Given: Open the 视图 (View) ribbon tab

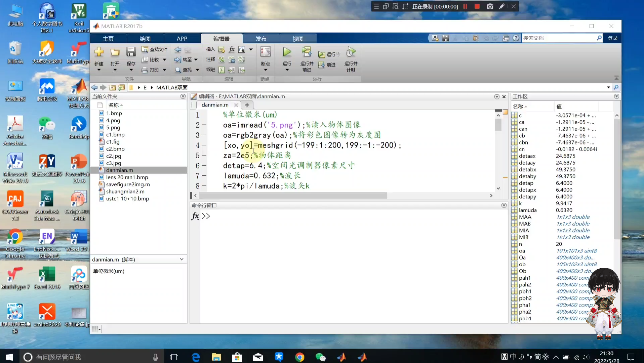Looking at the screenshot, I should 298,38.
